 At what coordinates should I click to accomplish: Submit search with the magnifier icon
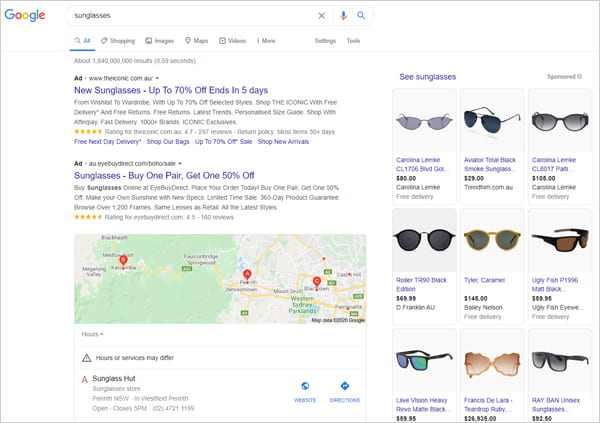pos(361,15)
